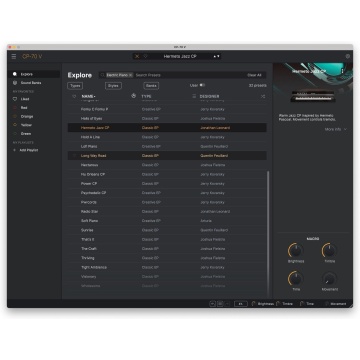This screenshot has height=360, width=360.
Task: Remove the Electric Piano filter tag
Action: [x=130, y=75]
